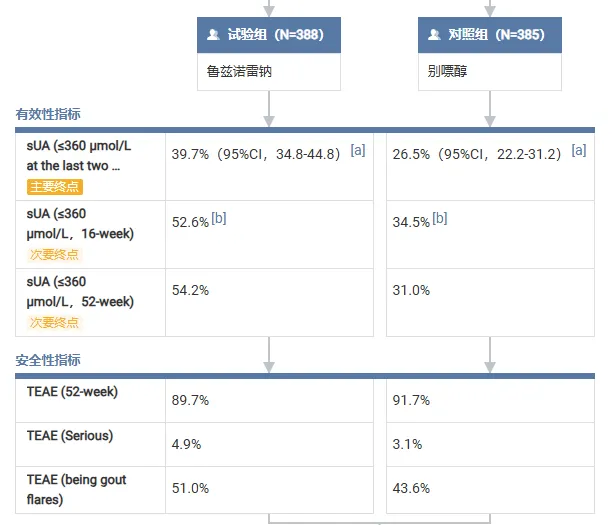615x525 pixels.
Task: Click the person icon in the 试验组 header
Action: (213, 34)
